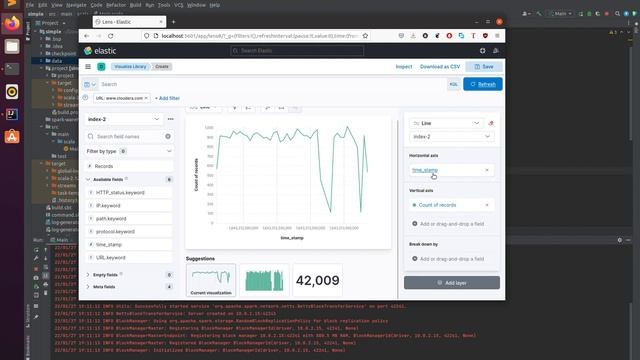Click the Refresh button
640x360 pixels.
[x=482, y=84]
